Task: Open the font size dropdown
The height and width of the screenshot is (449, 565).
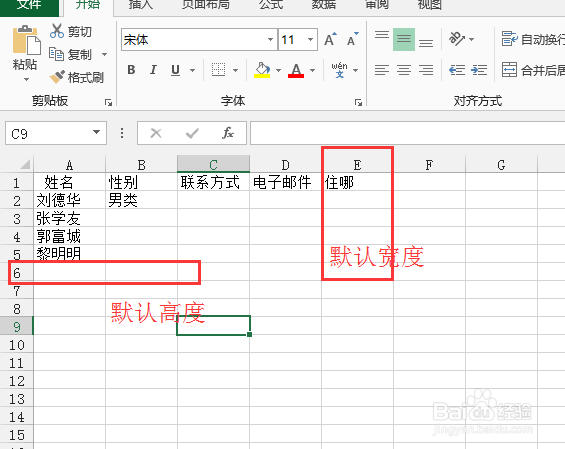Action: point(310,39)
